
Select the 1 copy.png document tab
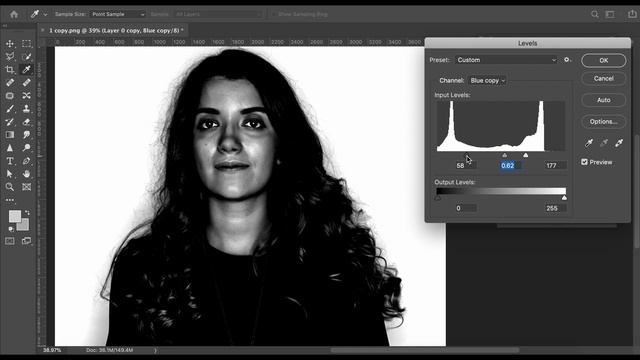[x=116, y=30]
